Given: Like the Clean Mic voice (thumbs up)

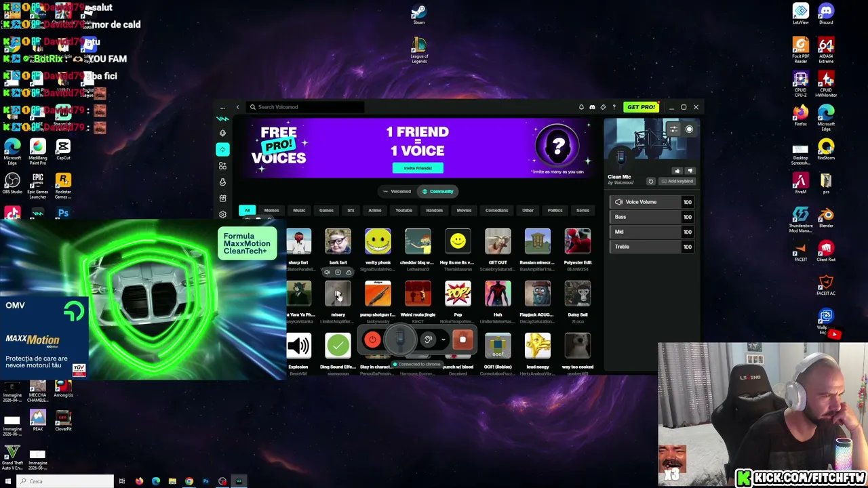Looking at the screenshot, I should point(677,171).
